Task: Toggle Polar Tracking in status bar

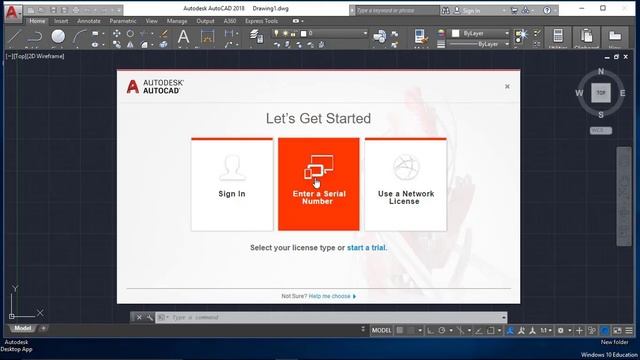Action: 442,330
